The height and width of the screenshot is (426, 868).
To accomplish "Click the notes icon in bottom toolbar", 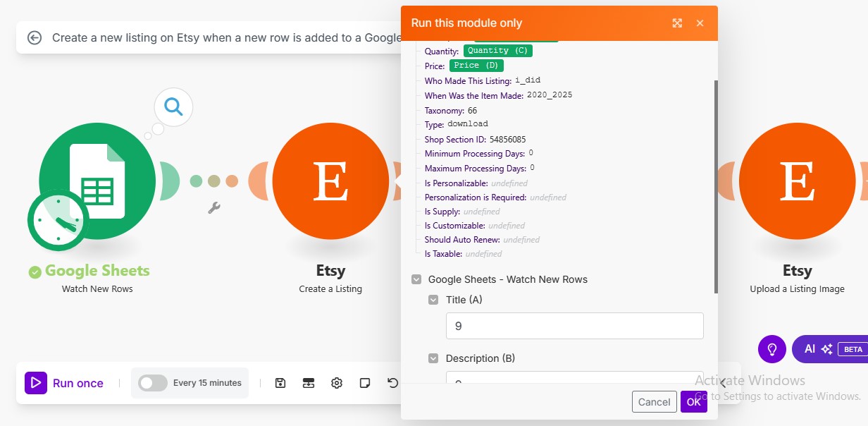I will pos(365,383).
